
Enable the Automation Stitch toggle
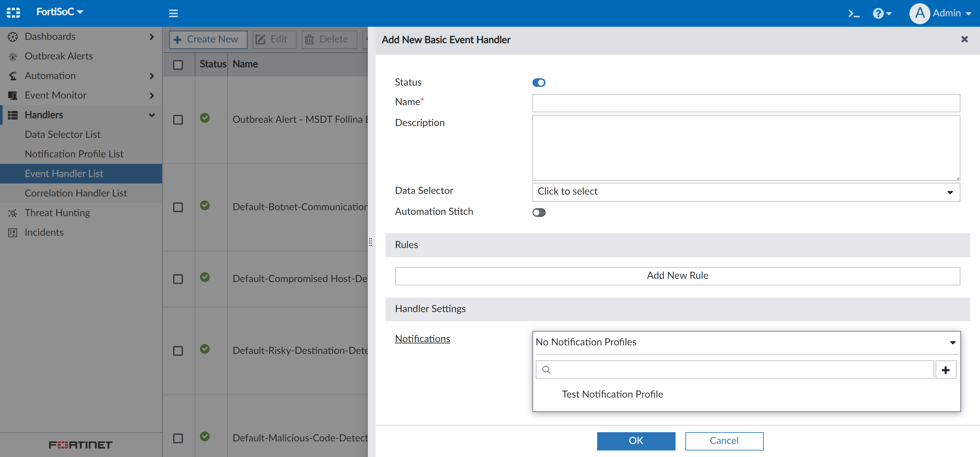point(539,212)
